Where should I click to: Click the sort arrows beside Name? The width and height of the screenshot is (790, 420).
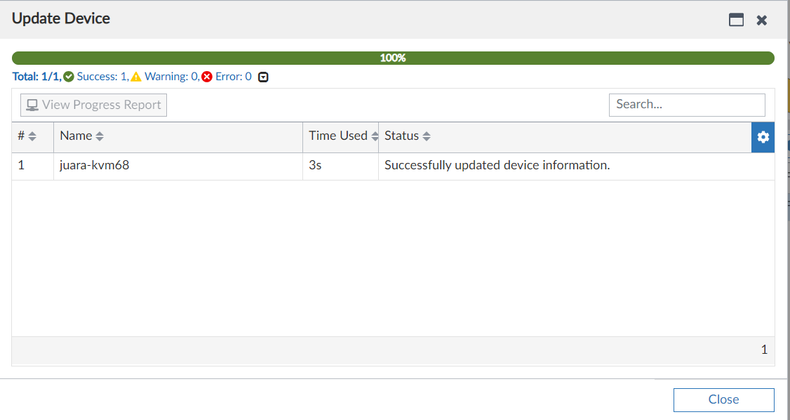tap(99, 136)
